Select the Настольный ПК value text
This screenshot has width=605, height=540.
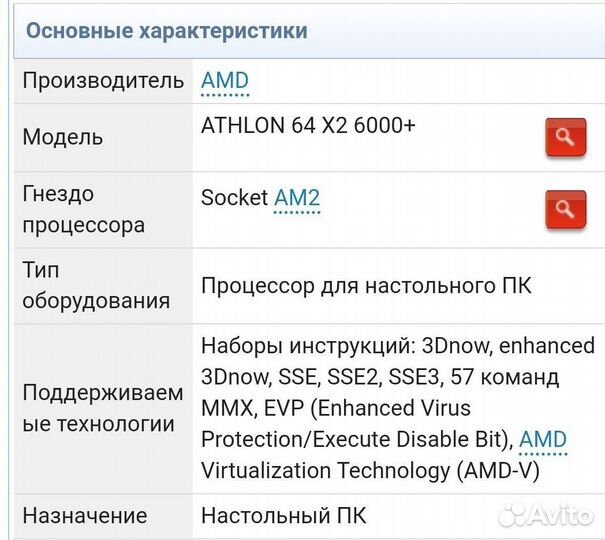click(284, 516)
